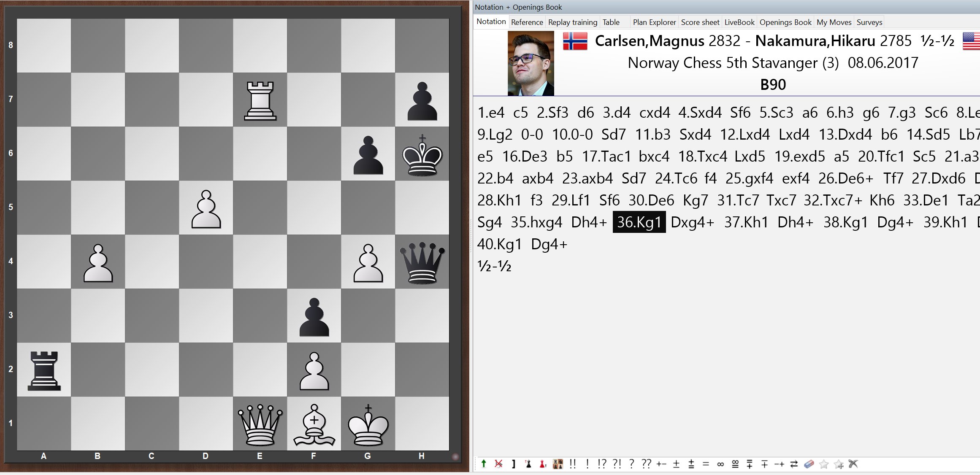
Task: Apply the unclear position infinity symbol
Action: pyautogui.click(x=720, y=464)
